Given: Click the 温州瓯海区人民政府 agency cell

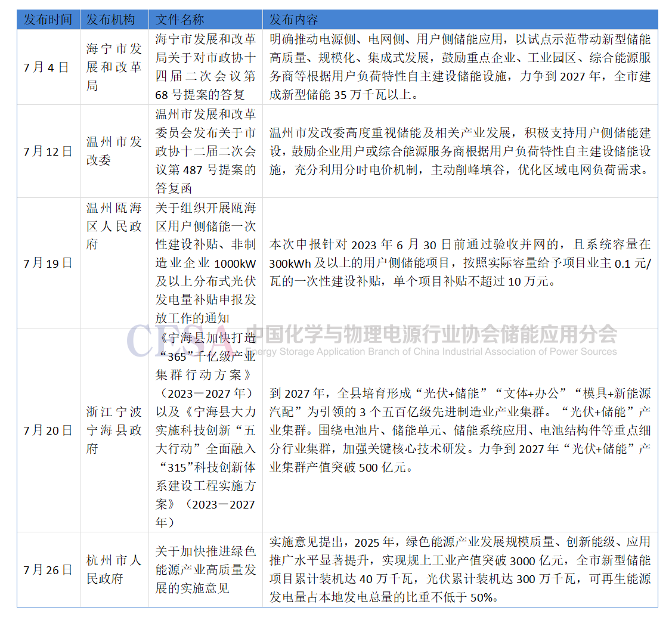Looking at the screenshot, I should 113,227.
